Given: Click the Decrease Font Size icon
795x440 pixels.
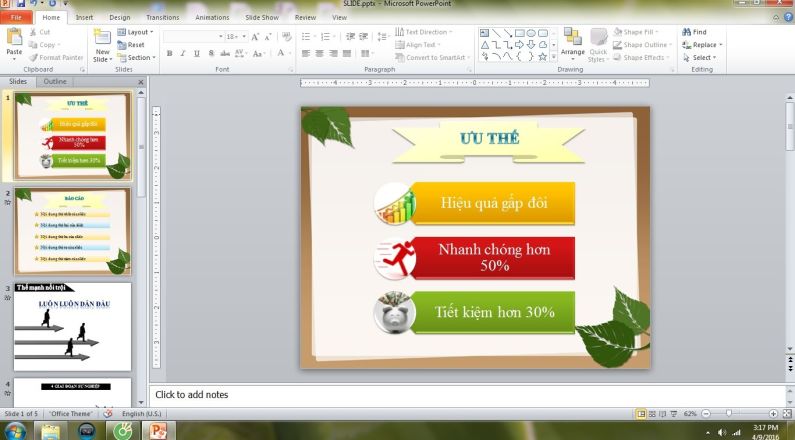Looking at the screenshot, I should [267, 36].
